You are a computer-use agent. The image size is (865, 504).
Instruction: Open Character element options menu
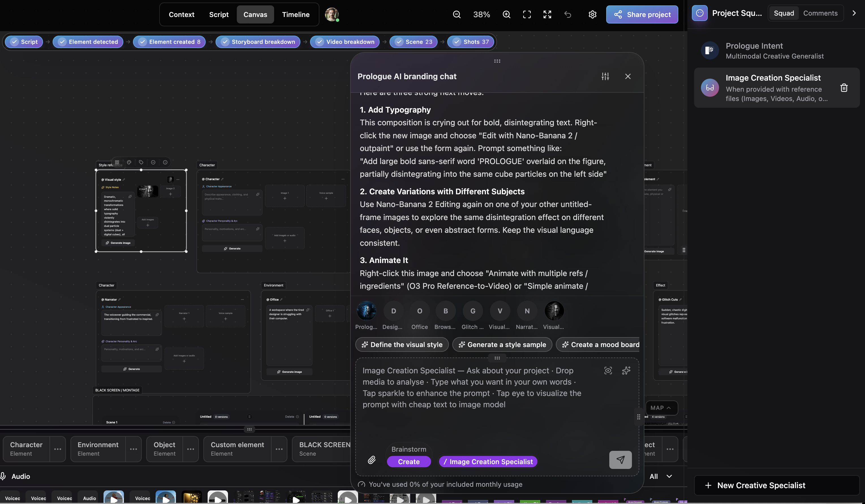(x=58, y=449)
